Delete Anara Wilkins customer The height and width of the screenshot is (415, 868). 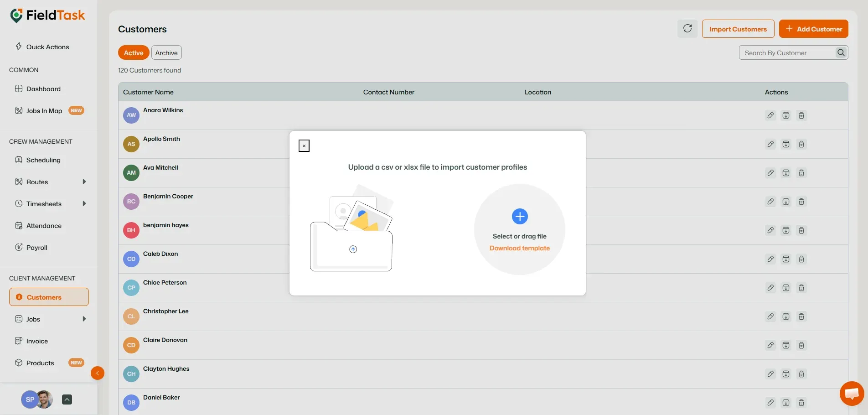click(x=801, y=115)
